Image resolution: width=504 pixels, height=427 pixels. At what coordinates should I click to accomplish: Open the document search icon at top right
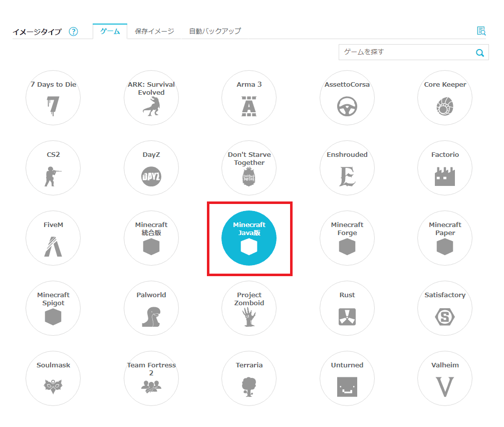481,31
